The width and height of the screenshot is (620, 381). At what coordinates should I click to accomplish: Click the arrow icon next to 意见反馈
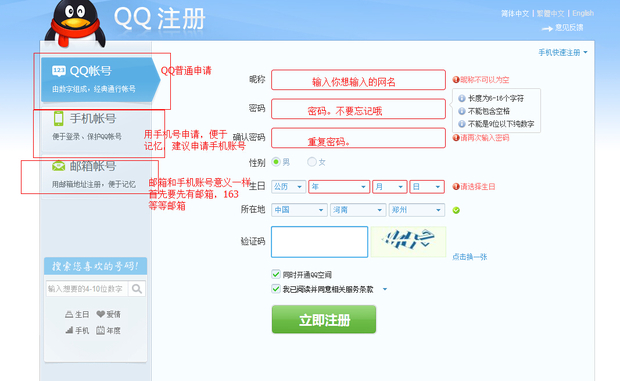coord(547,28)
